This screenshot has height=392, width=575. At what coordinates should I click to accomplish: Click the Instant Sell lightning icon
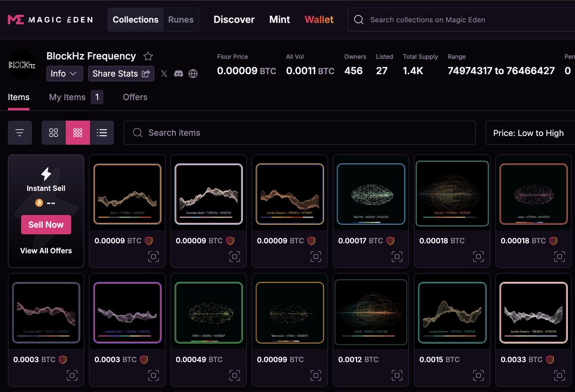point(46,173)
